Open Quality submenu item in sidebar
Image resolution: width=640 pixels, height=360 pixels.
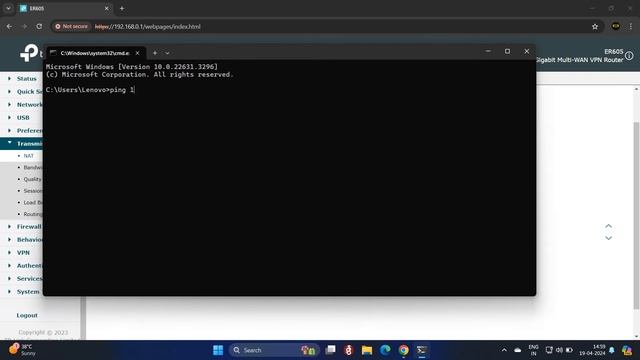pyautogui.click(x=32, y=179)
